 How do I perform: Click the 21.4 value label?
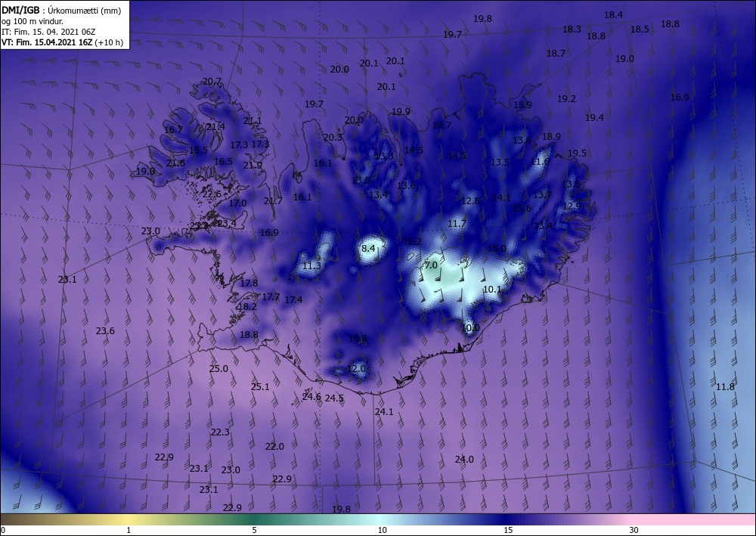click(x=216, y=126)
